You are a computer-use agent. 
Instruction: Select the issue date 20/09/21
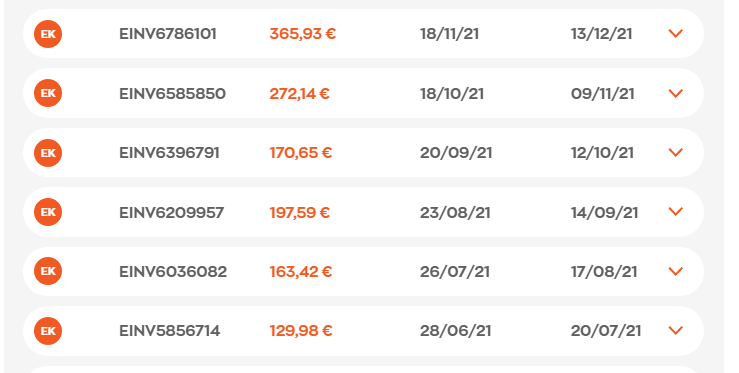click(456, 153)
